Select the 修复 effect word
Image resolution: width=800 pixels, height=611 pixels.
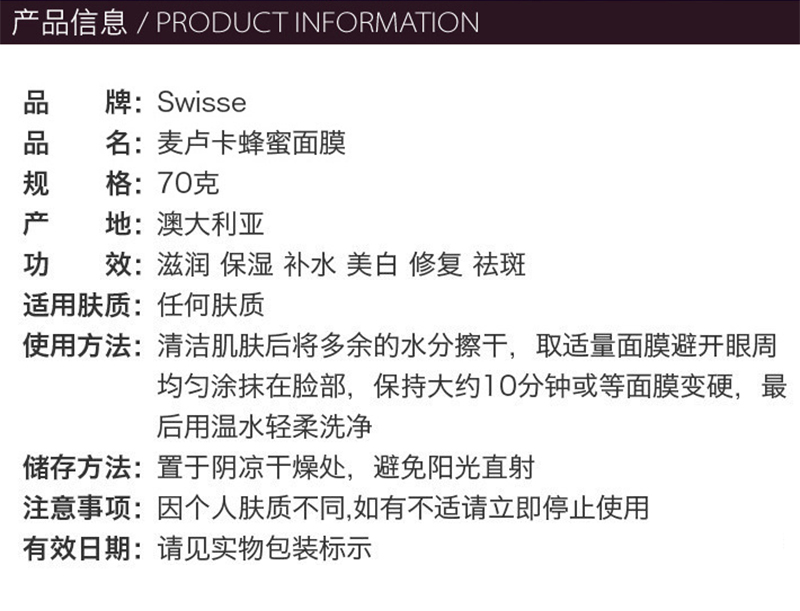(x=436, y=265)
